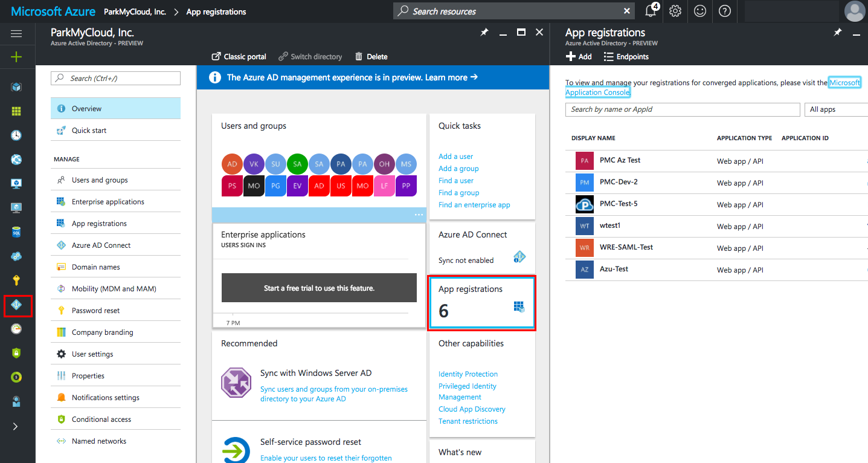Open the Cloud App Discovery link
The image size is (868, 463).
point(472,409)
